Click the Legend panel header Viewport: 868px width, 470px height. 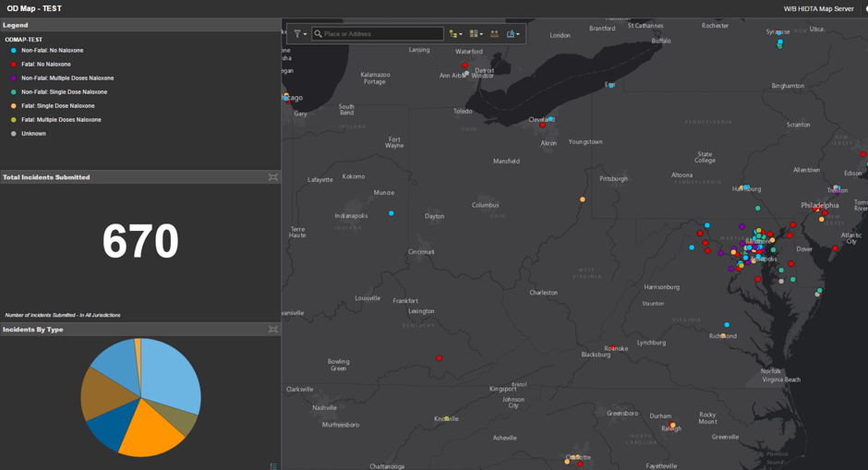pyautogui.click(x=140, y=25)
